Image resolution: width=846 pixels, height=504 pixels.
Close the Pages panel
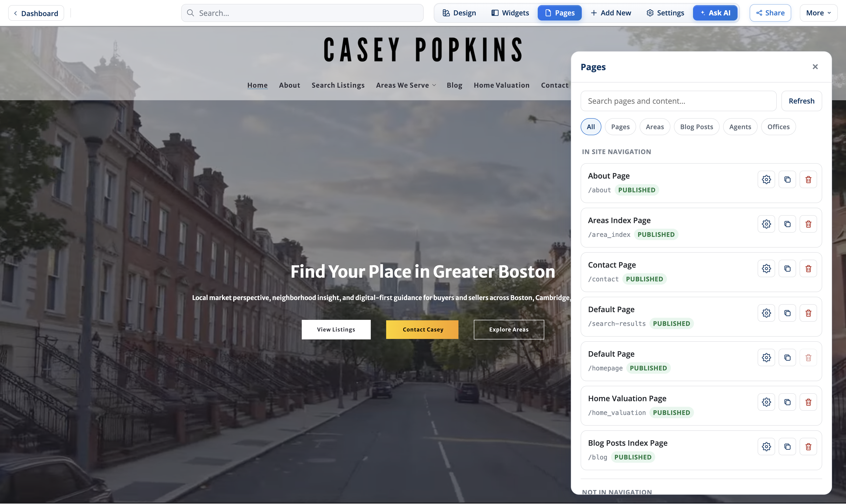coord(815,67)
